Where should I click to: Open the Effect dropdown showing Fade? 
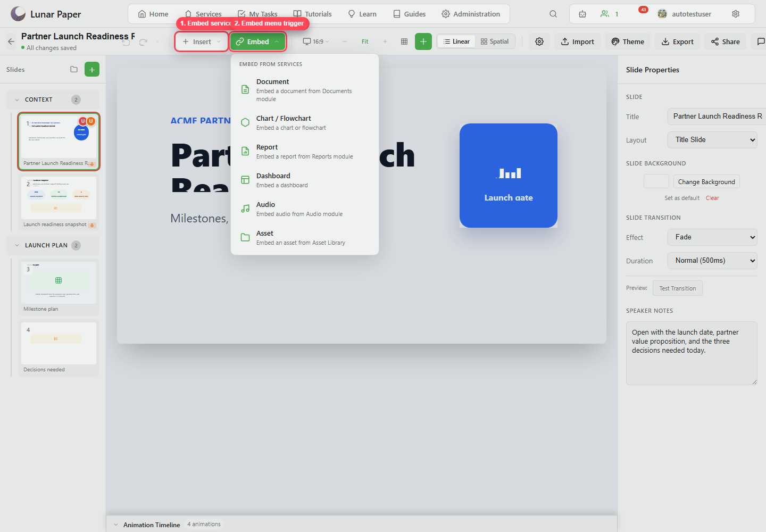[712, 237]
